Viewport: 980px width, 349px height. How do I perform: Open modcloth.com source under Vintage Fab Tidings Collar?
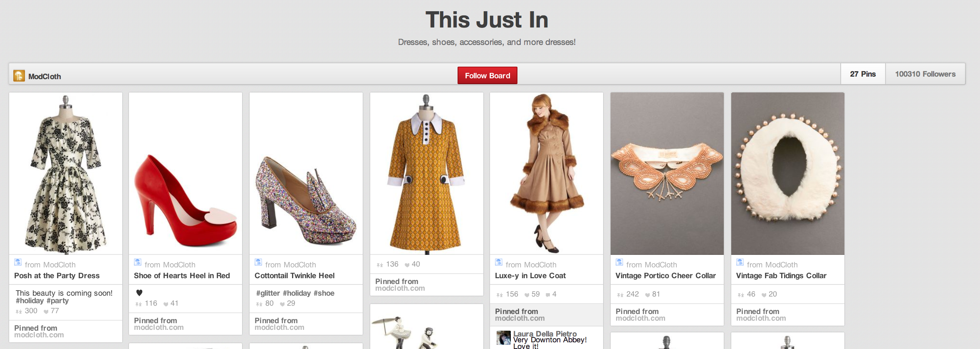[x=761, y=318]
